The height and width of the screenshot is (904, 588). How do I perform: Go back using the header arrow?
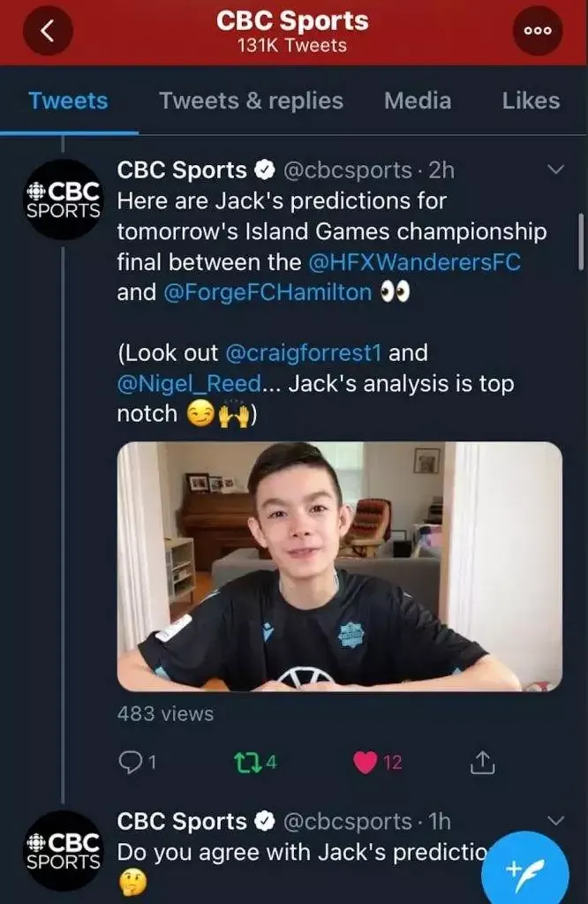point(48,32)
